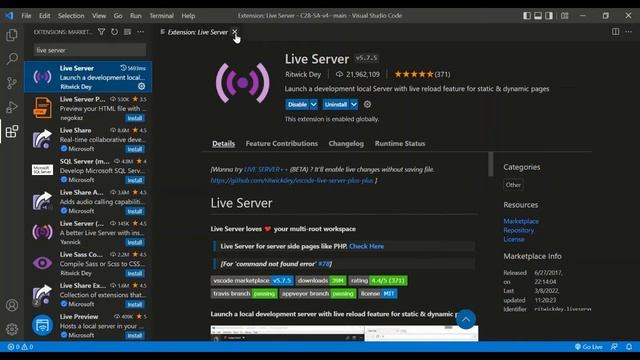The image size is (640, 360).
Task: Click the 371 ratings stars
Action: point(422,74)
